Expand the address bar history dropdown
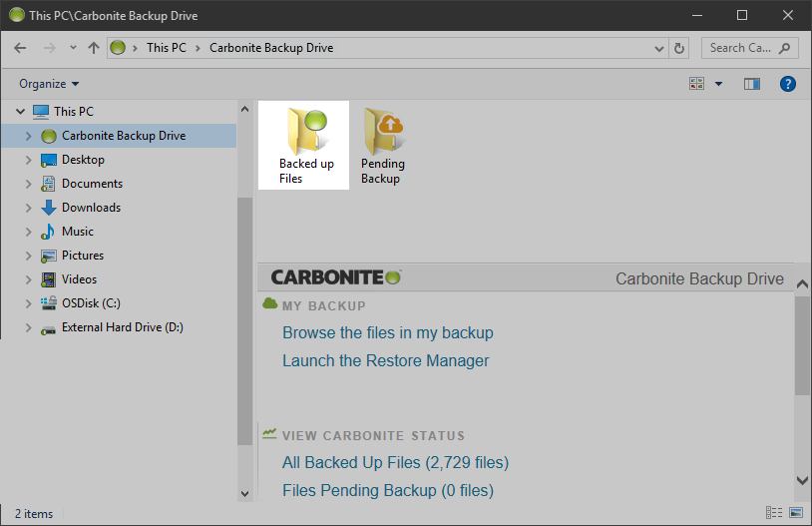Screen dimensions: 812x526 coord(659,48)
